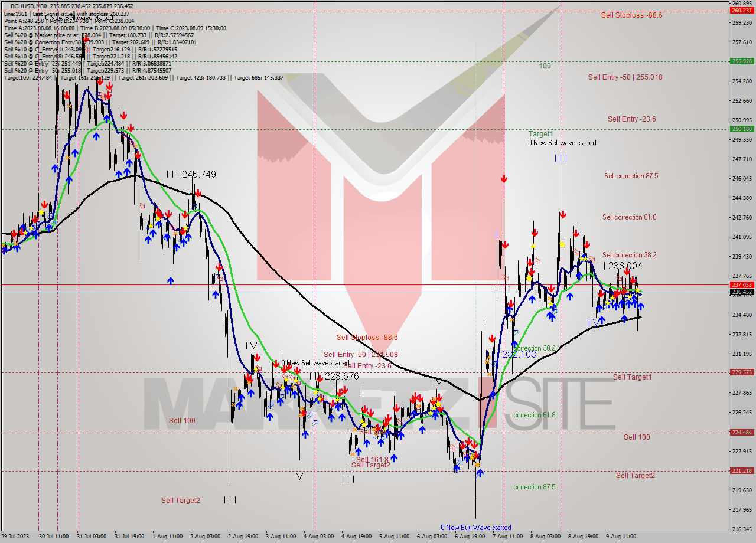Select the 'Sell Entry -23.6' label near 250.180
The width and height of the screenshot is (756, 543).
tap(631, 119)
